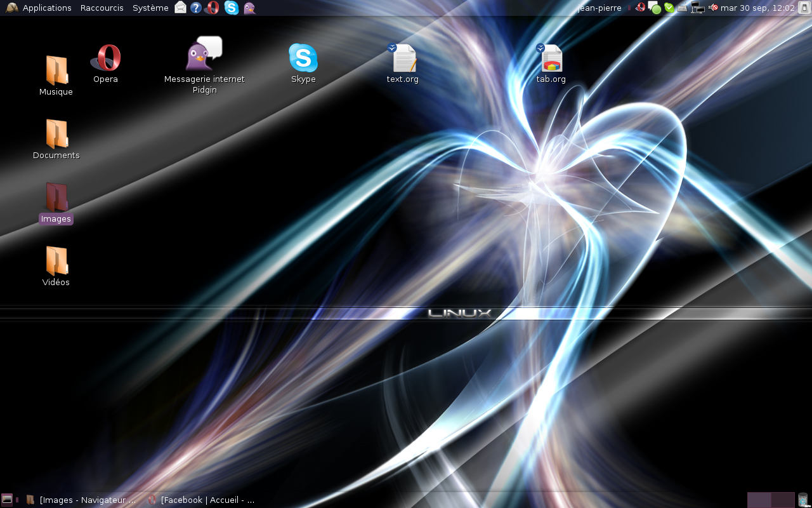This screenshot has width=812, height=508.
Task: Select the Opera desktop shortcut
Action: (x=105, y=63)
